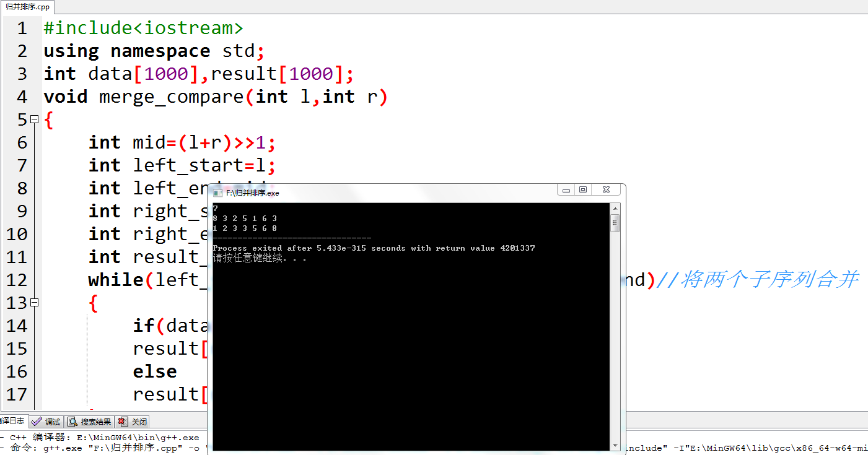The image size is (868, 455).
Task: Click line number 1 in gutter
Action: coord(22,28)
